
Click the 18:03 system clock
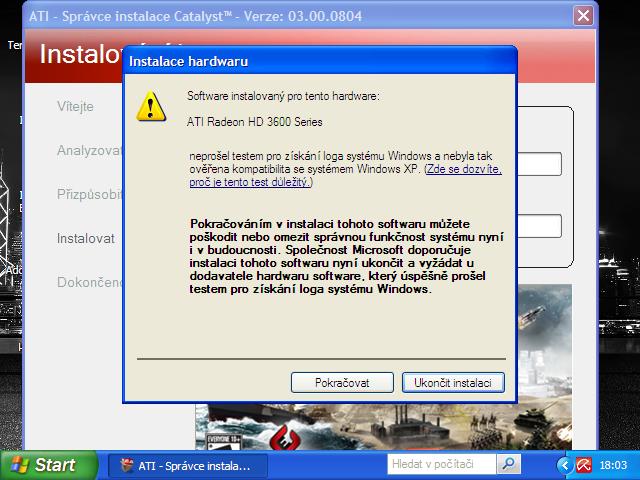(613, 465)
